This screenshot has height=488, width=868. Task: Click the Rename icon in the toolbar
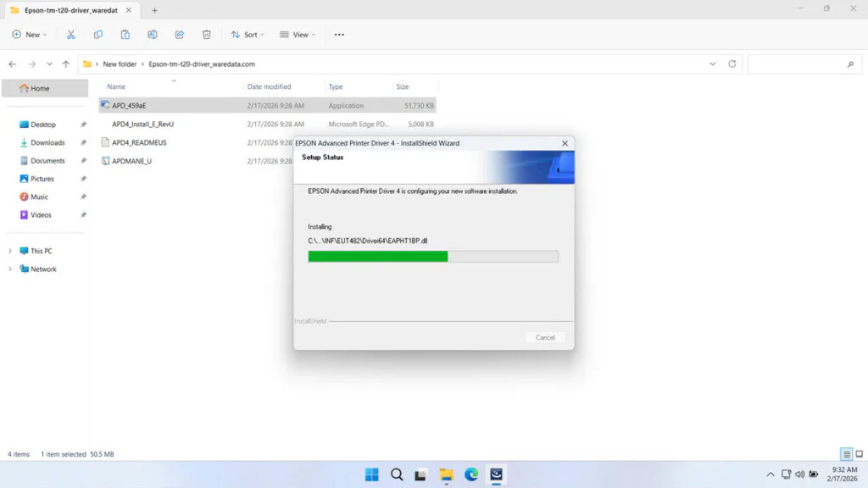[x=153, y=34]
